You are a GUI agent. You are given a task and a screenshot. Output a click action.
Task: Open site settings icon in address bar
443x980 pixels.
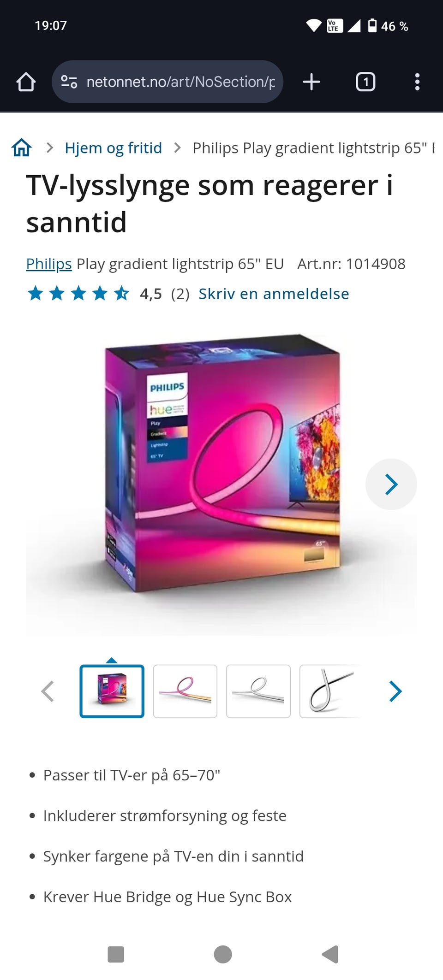coord(69,82)
